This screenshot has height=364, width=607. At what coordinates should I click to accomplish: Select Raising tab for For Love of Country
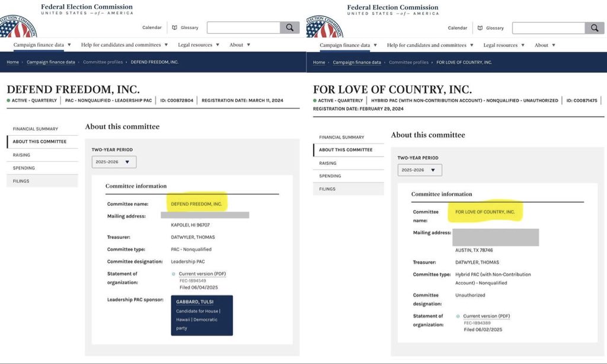(x=349, y=163)
